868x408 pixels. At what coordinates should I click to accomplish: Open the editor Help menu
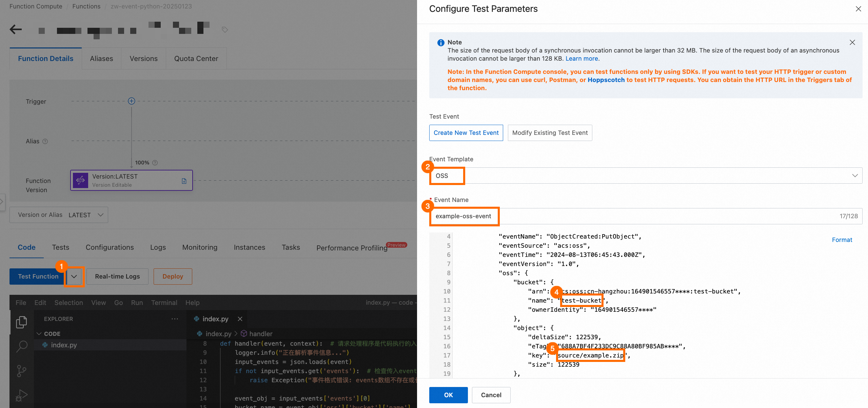click(192, 303)
